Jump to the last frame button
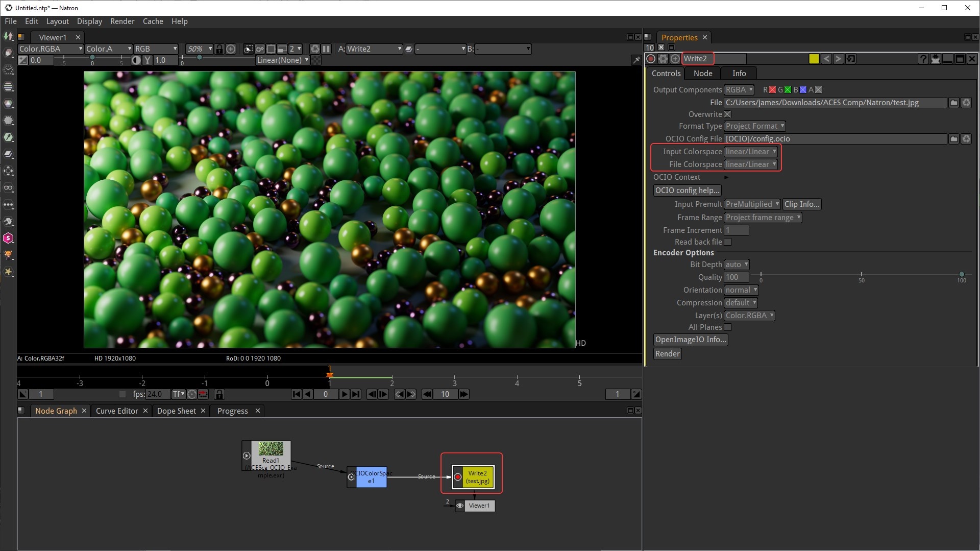This screenshot has width=980, height=551. [356, 394]
